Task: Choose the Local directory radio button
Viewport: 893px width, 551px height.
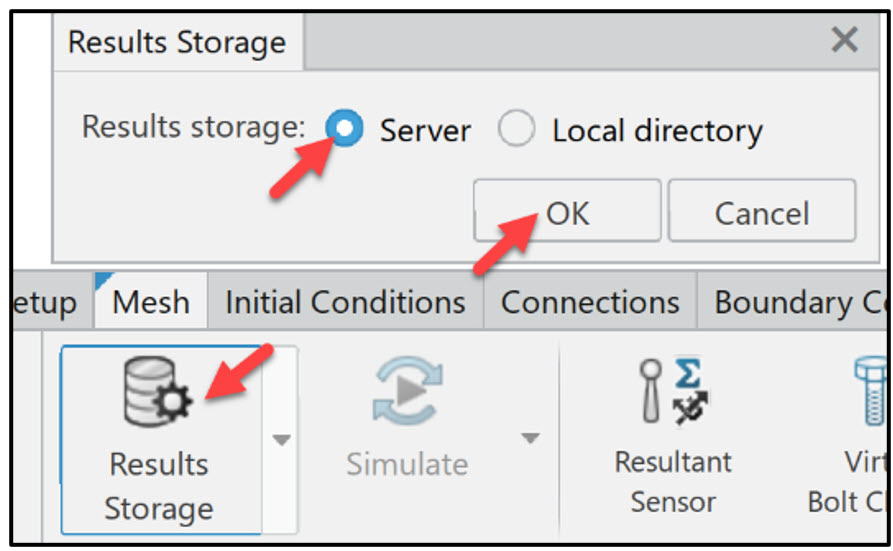Action: pyautogui.click(x=516, y=130)
